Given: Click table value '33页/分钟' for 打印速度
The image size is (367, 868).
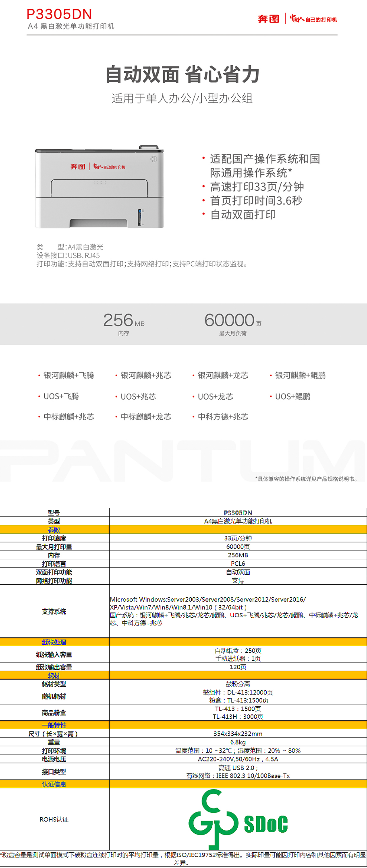Looking at the screenshot, I should pos(238,538).
